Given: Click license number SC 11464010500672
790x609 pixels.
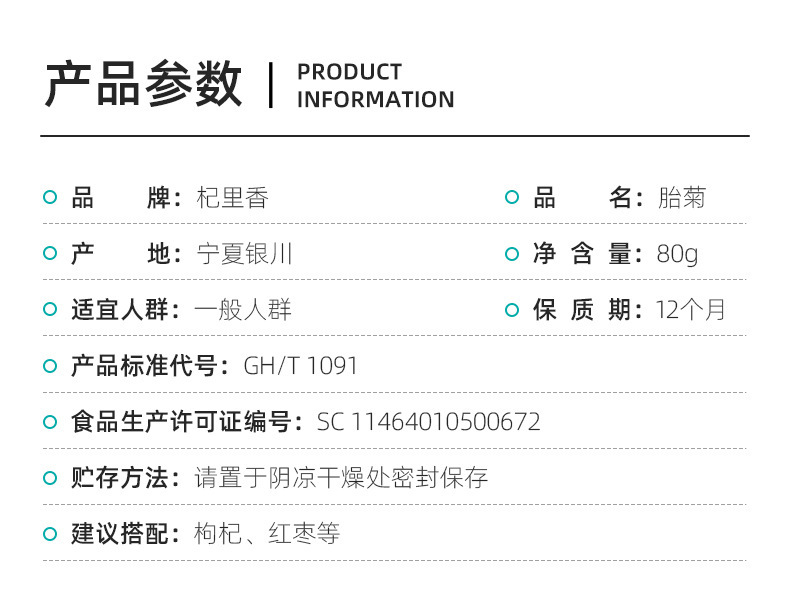Looking at the screenshot, I should pyautogui.click(x=429, y=422).
